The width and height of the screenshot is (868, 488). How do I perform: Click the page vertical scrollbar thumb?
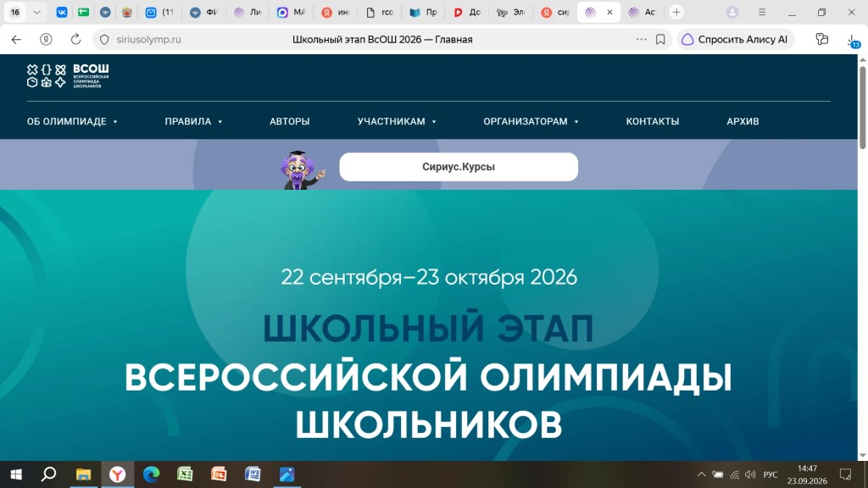862,108
